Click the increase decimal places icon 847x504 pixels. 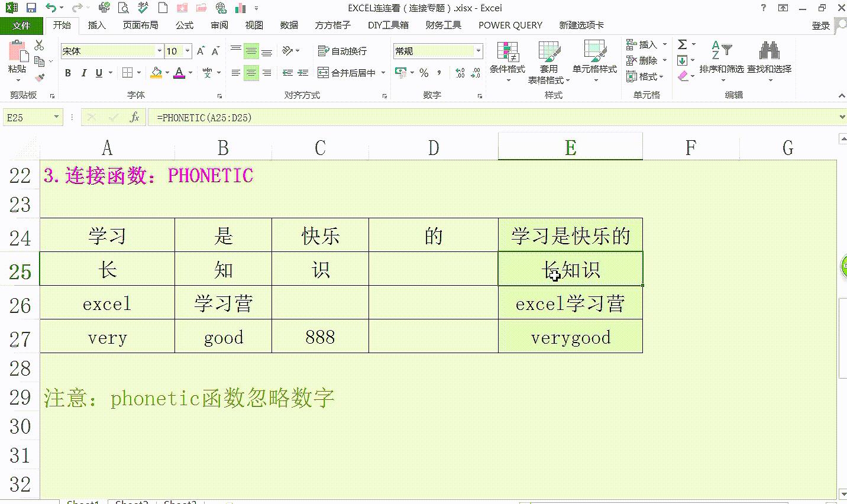coord(459,73)
